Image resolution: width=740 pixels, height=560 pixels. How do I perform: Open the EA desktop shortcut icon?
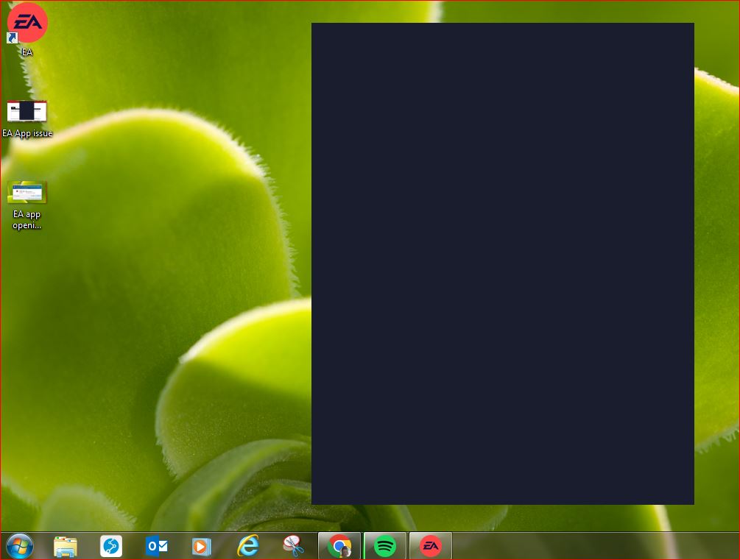[27, 23]
